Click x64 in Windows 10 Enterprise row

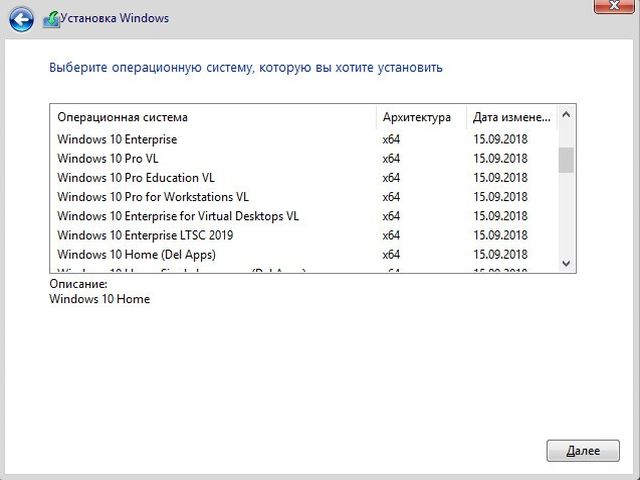click(x=391, y=139)
